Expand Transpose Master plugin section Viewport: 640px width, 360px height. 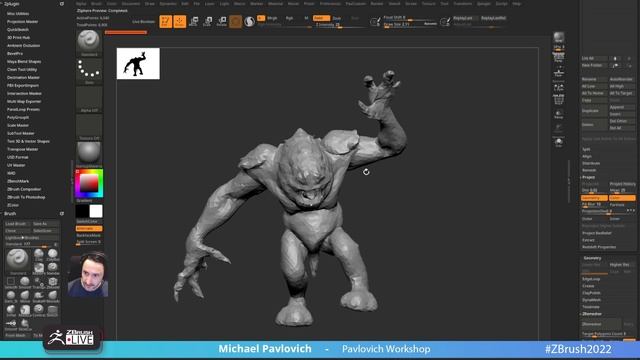tap(22, 149)
